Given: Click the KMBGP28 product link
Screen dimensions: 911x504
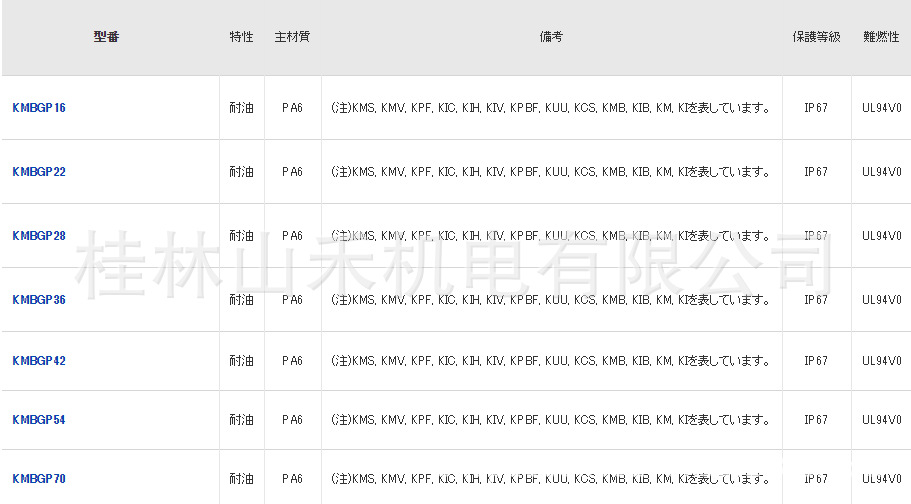Looking at the screenshot, I should [x=39, y=236].
